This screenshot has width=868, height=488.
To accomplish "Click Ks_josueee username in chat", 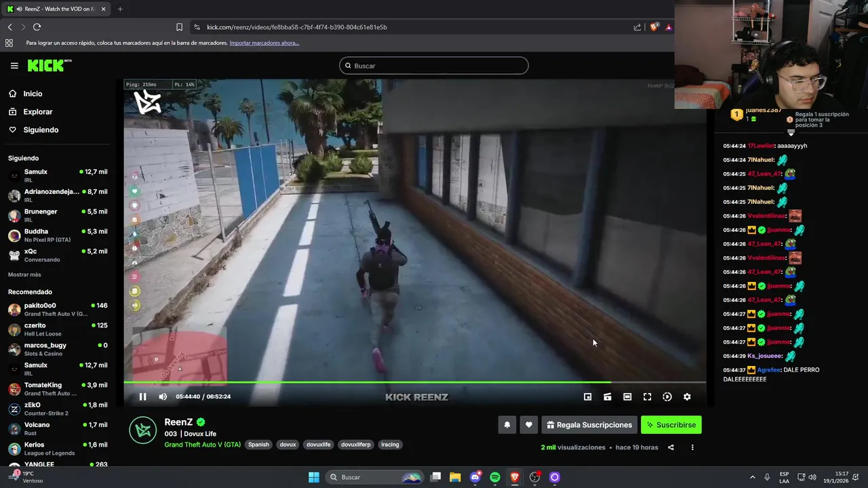I will tap(765, 356).
